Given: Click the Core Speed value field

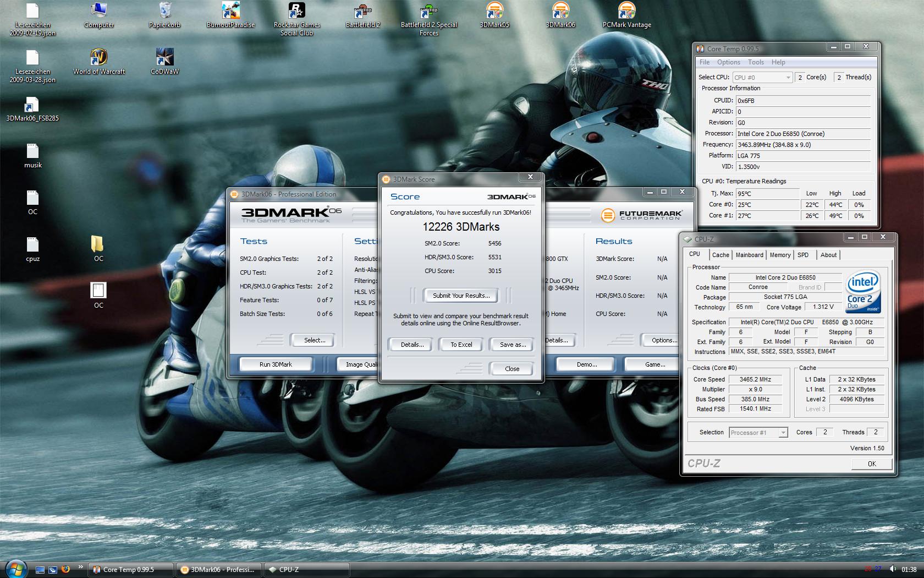Looking at the screenshot, I should pos(755,379).
